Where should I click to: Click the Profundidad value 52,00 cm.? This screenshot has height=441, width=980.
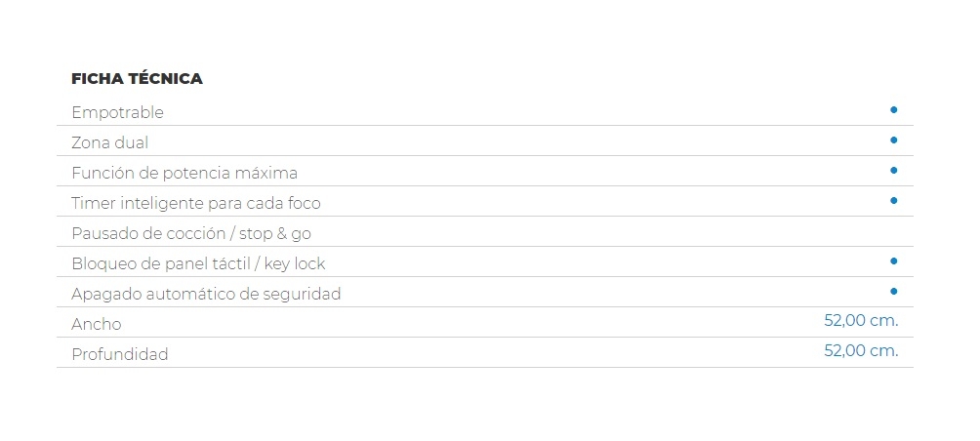pos(861,350)
